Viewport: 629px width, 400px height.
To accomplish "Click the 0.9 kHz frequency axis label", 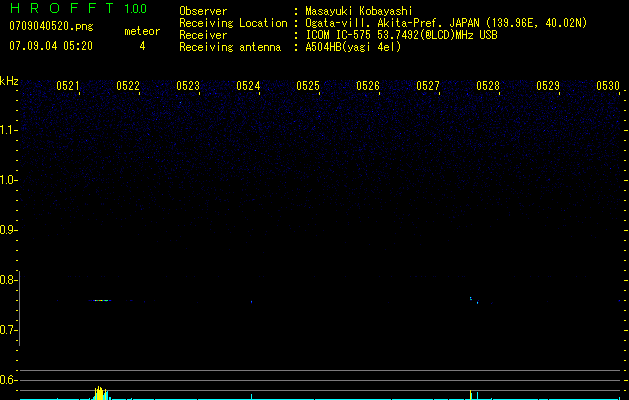I will pos(8,230).
